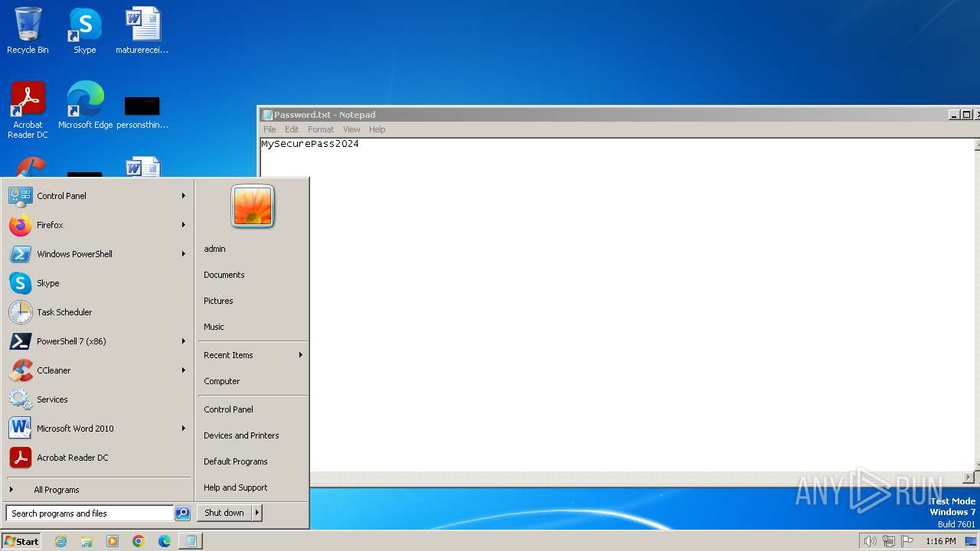Click Notepad horizontal scrollbar right arrow

point(968,478)
